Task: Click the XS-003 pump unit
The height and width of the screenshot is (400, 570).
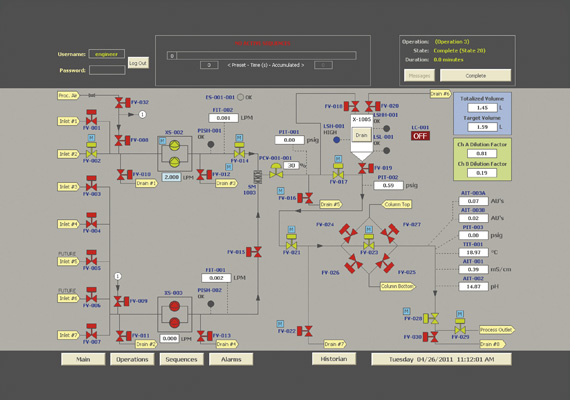Action: tap(174, 314)
